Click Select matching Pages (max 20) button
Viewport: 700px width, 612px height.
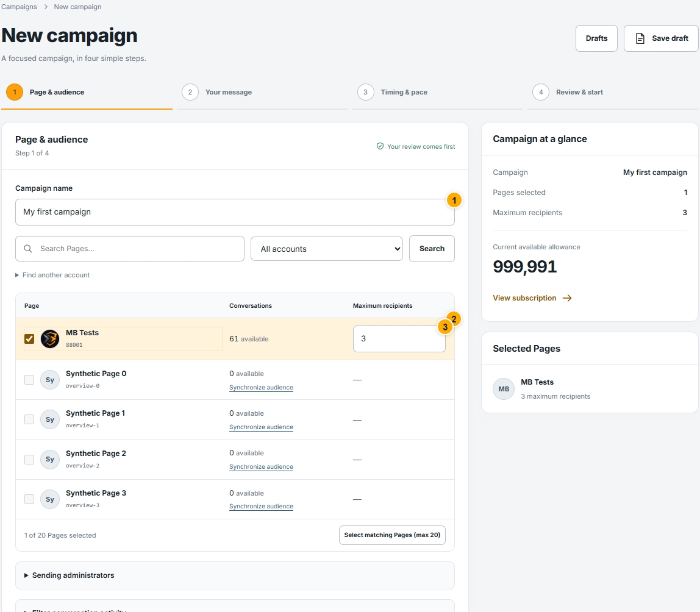392,535
